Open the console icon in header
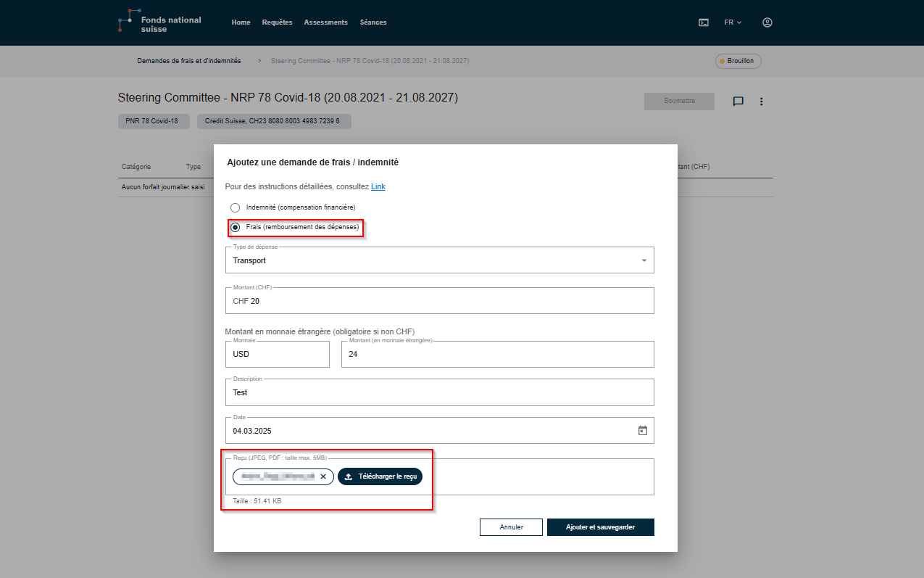 coord(703,22)
